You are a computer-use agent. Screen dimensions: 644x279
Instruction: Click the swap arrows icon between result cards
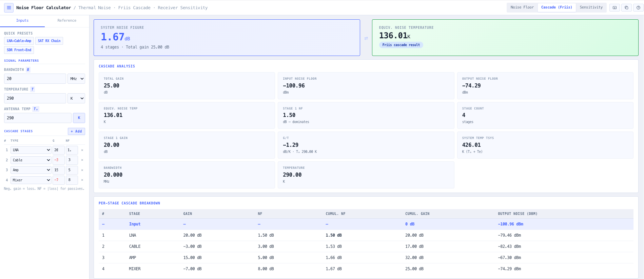366,38
